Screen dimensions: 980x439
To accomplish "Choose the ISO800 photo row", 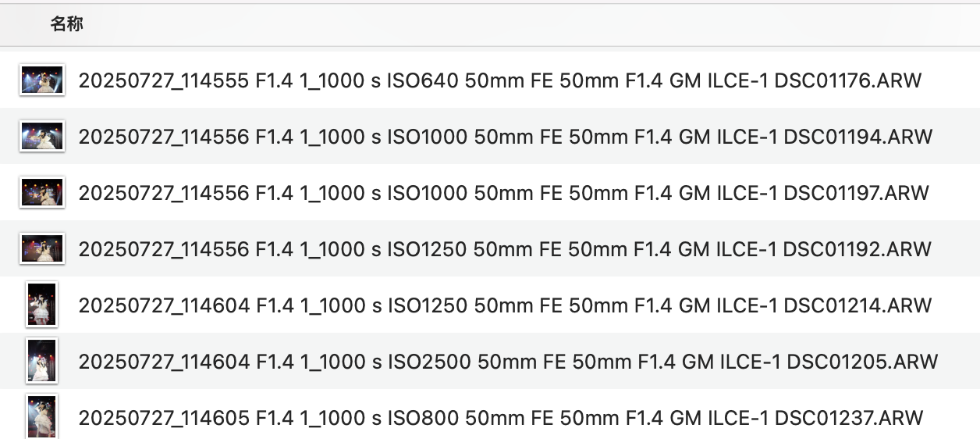I will [421, 418].
